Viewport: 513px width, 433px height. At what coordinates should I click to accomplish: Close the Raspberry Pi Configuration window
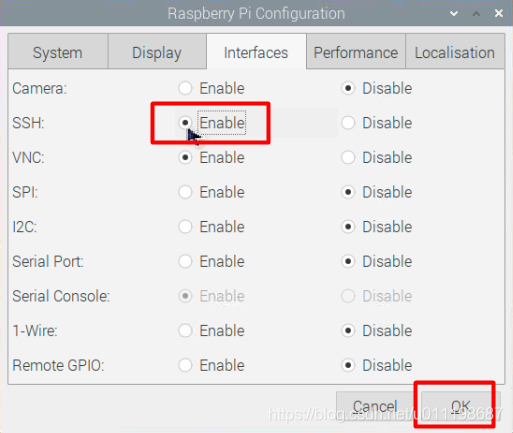click(499, 13)
